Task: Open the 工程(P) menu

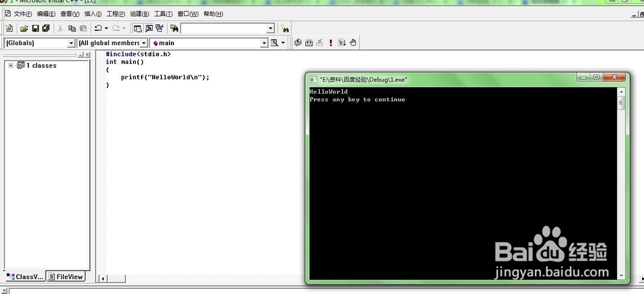Action: [116, 14]
